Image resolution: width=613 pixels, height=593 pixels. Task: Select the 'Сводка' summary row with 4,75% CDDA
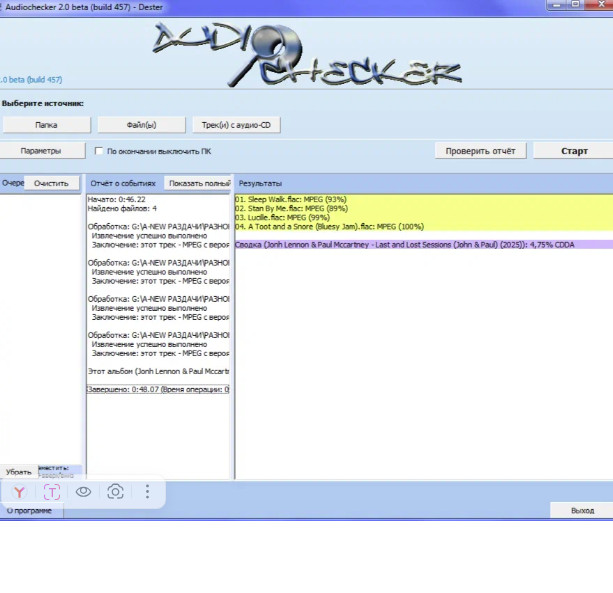(x=408, y=243)
